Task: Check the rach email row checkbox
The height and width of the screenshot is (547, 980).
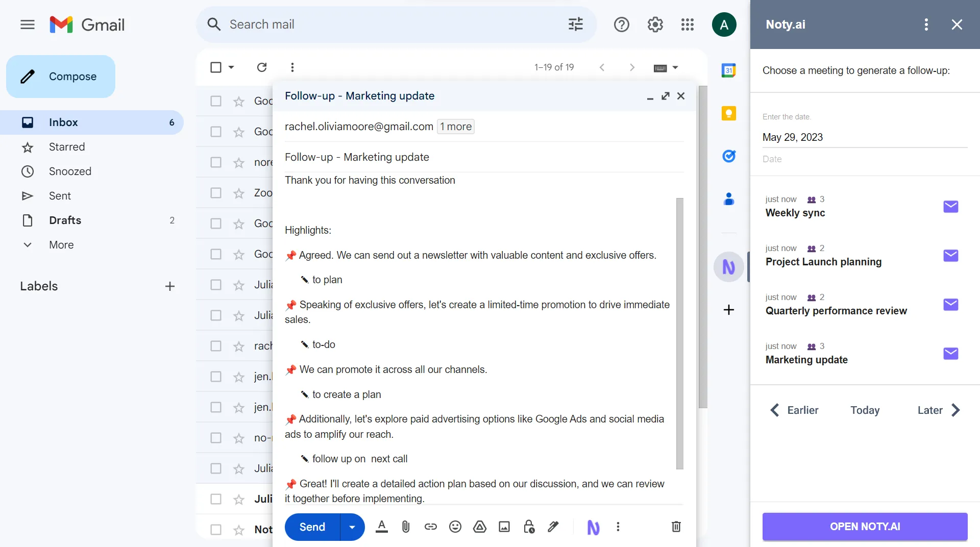Action: [215, 346]
